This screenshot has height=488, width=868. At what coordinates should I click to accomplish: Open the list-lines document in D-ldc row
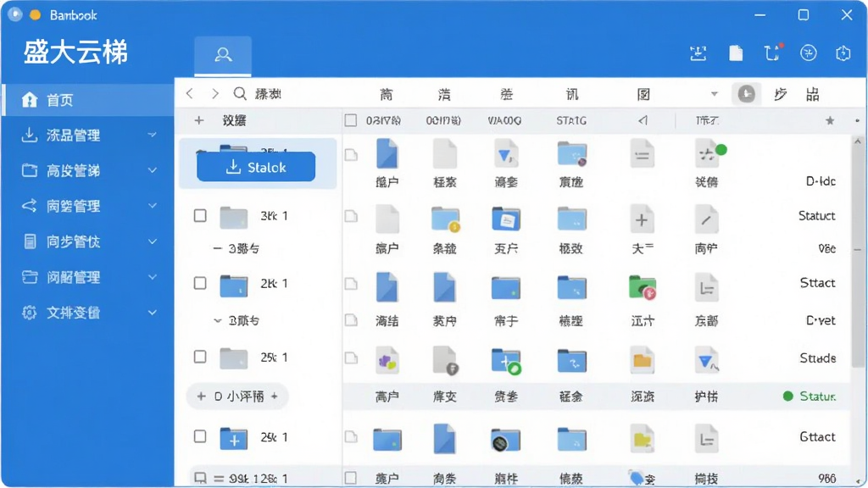click(643, 154)
